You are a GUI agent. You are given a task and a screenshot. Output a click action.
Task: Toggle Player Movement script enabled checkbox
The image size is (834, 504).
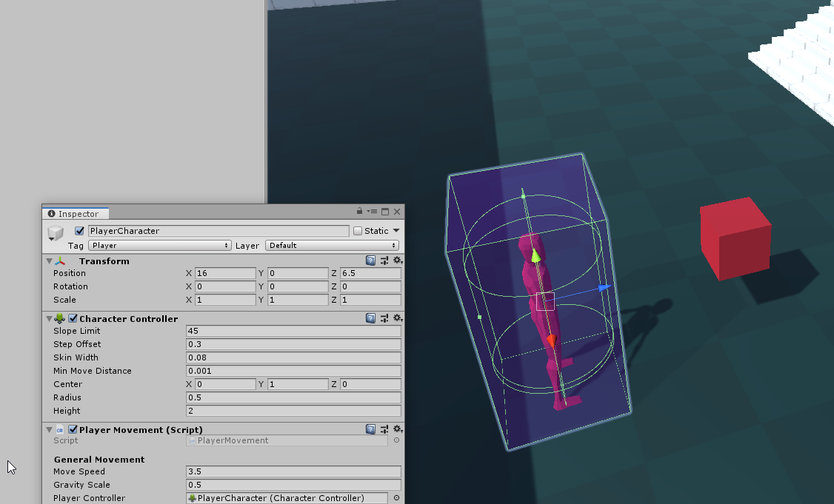[73, 429]
